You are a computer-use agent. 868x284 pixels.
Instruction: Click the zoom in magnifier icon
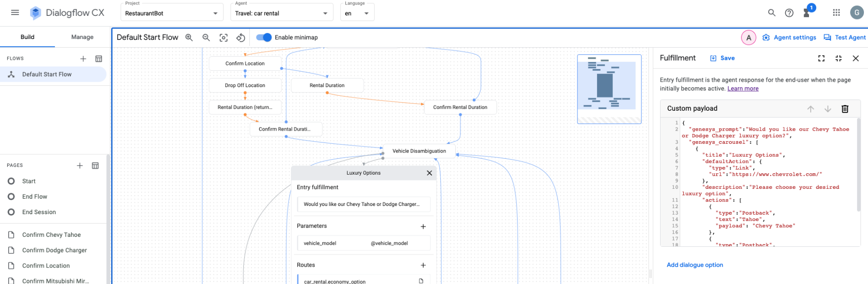pos(189,37)
